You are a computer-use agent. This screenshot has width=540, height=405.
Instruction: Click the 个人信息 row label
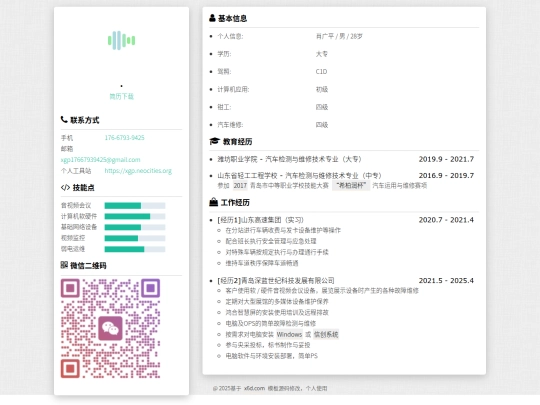pos(230,36)
